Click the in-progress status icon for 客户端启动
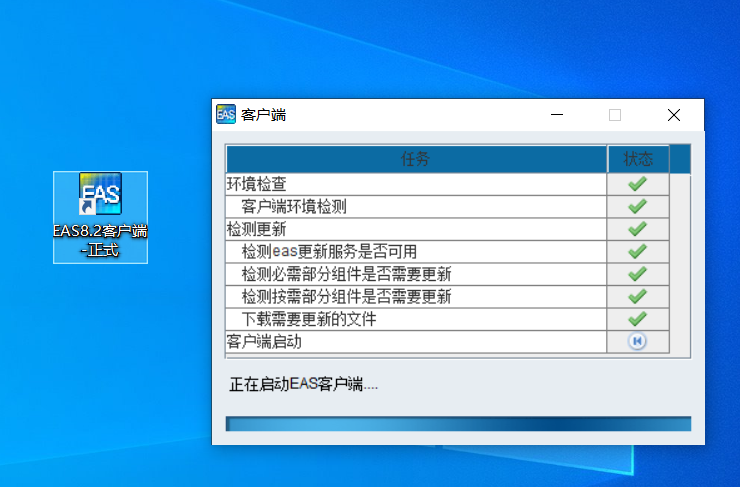This screenshot has height=487, width=740. click(x=638, y=341)
